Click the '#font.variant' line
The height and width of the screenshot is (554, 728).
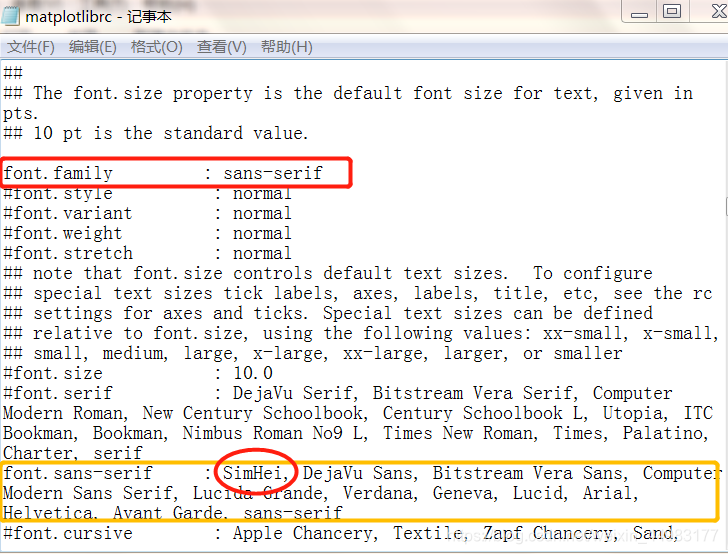point(147,213)
